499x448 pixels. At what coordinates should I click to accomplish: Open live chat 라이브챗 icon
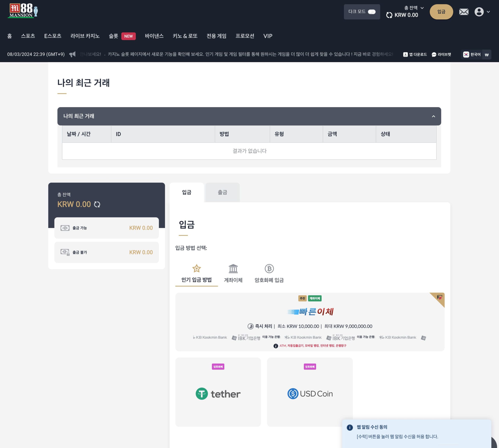pos(434,55)
